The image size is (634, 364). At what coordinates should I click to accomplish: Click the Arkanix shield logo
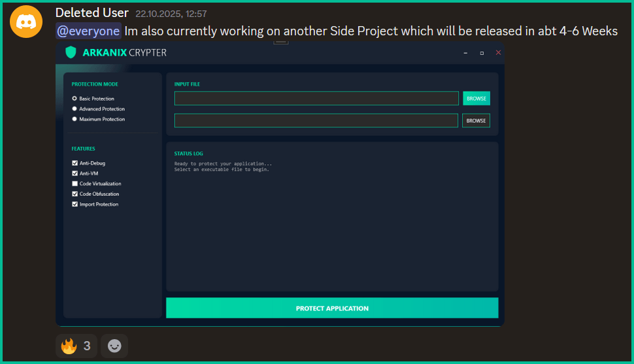[x=71, y=52]
